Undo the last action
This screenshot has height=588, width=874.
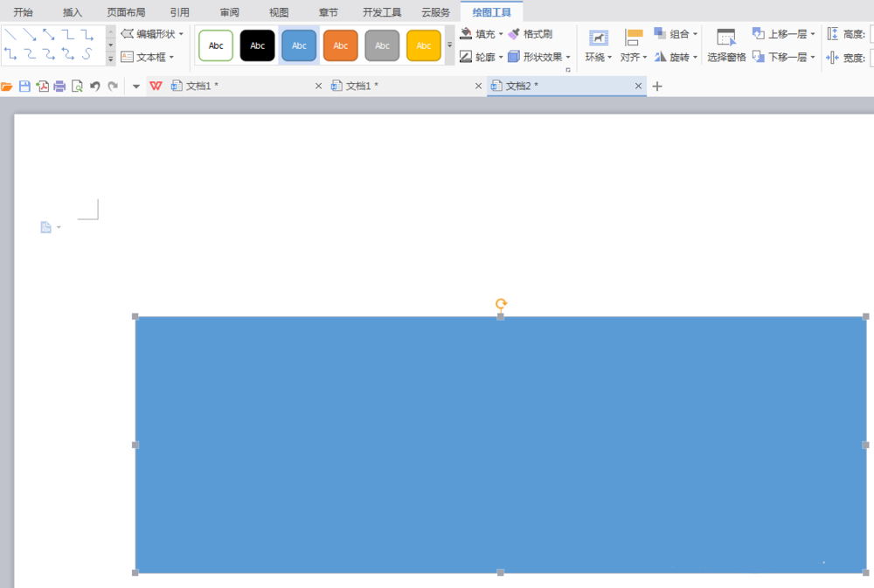point(94,86)
